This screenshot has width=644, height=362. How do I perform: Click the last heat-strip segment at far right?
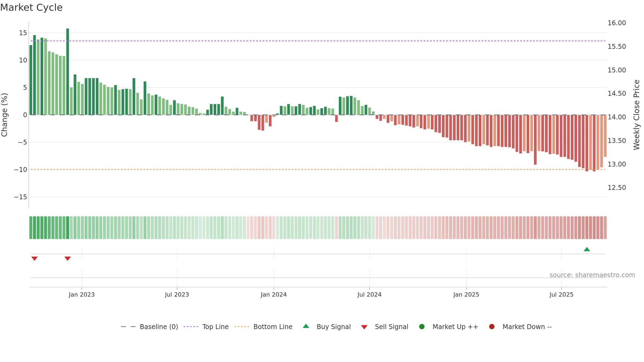coord(605,228)
